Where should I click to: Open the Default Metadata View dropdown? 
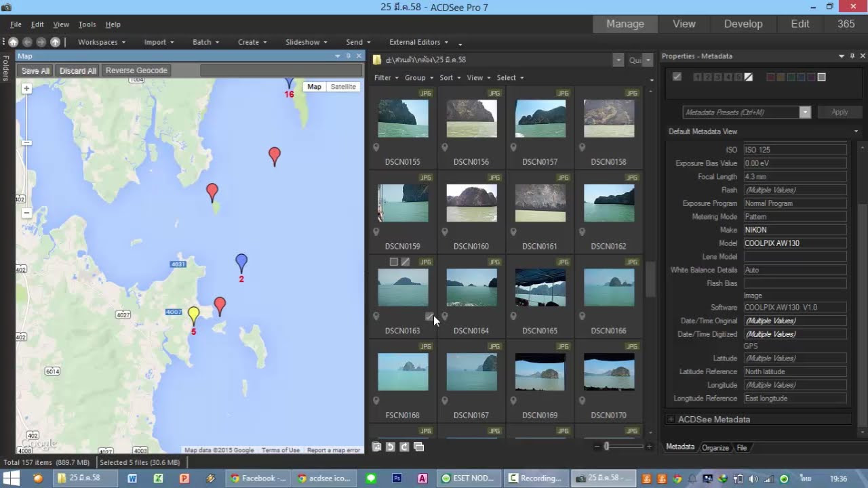click(856, 131)
